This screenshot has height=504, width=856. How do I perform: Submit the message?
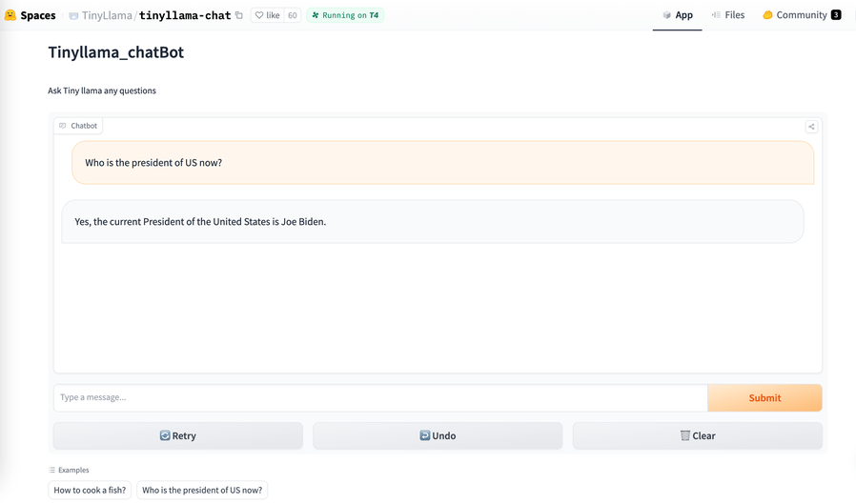764,397
